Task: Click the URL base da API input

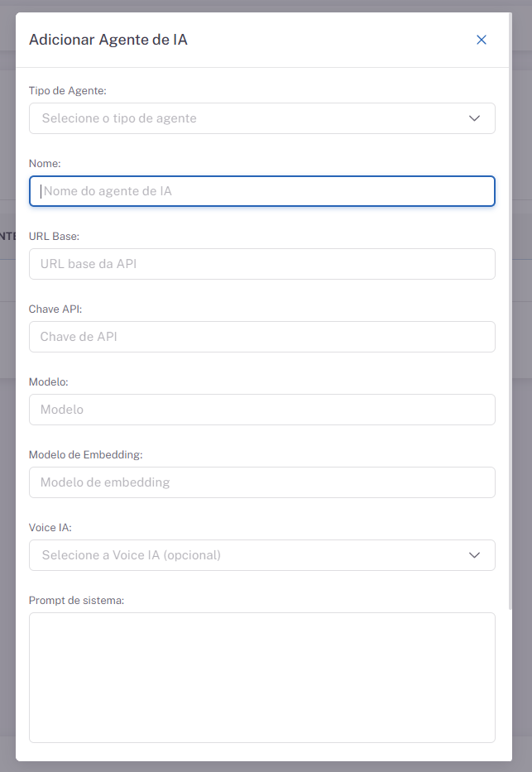Action: 262,264
